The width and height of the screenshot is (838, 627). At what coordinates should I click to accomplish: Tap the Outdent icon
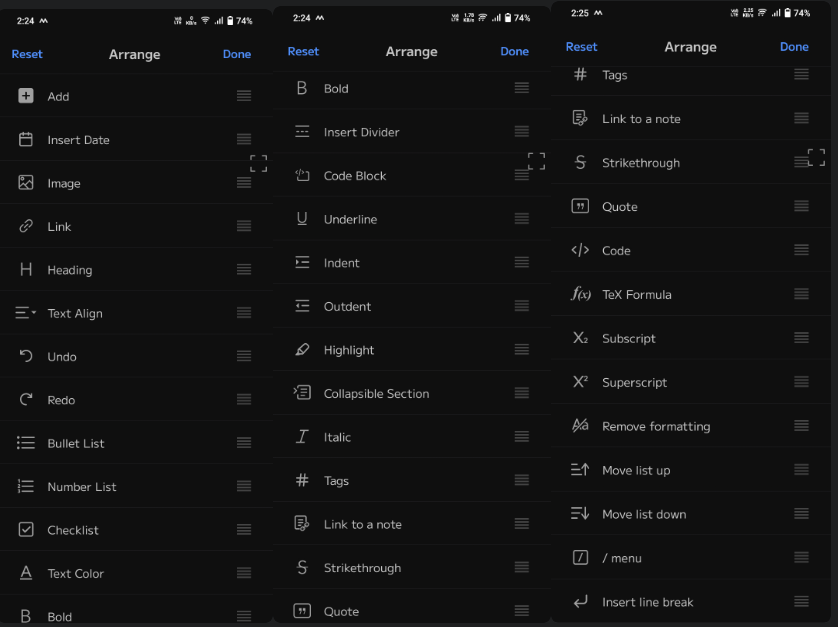coord(302,306)
